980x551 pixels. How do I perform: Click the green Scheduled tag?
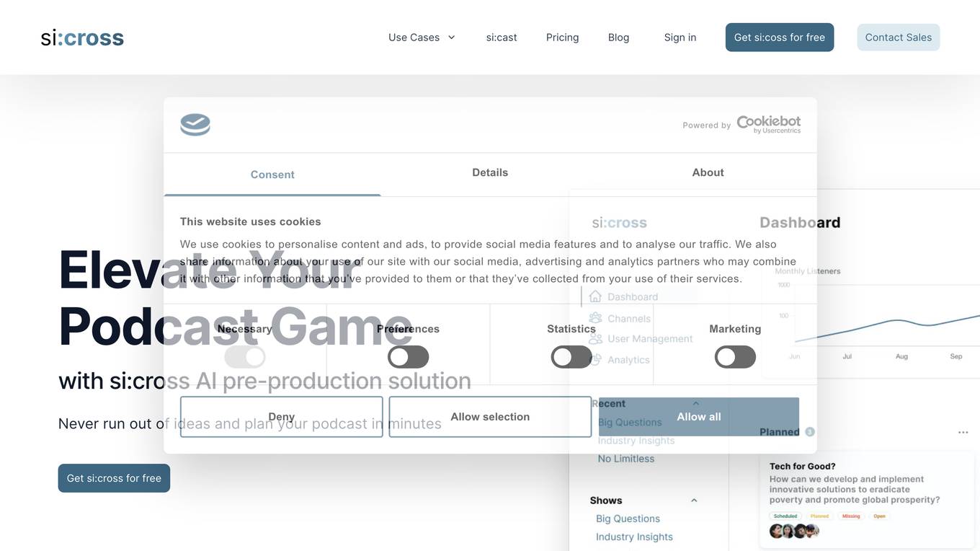point(785,516)
